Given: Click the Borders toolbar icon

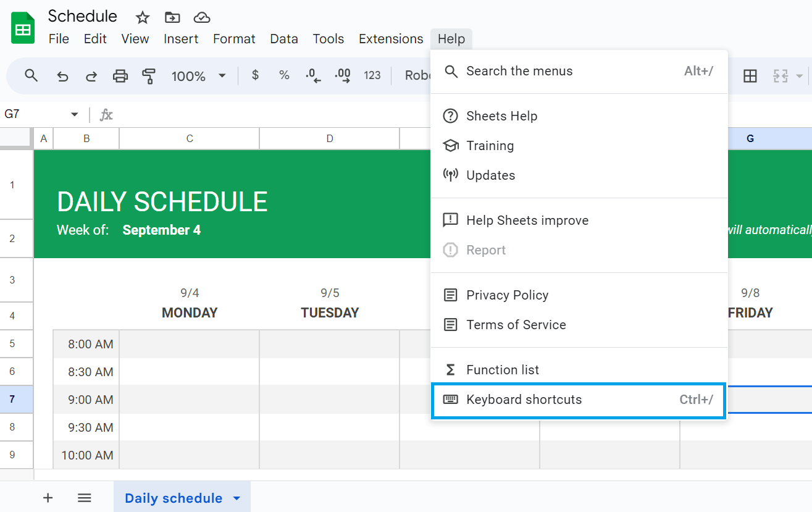Looking at the screenshot, I should pos(750,76).
